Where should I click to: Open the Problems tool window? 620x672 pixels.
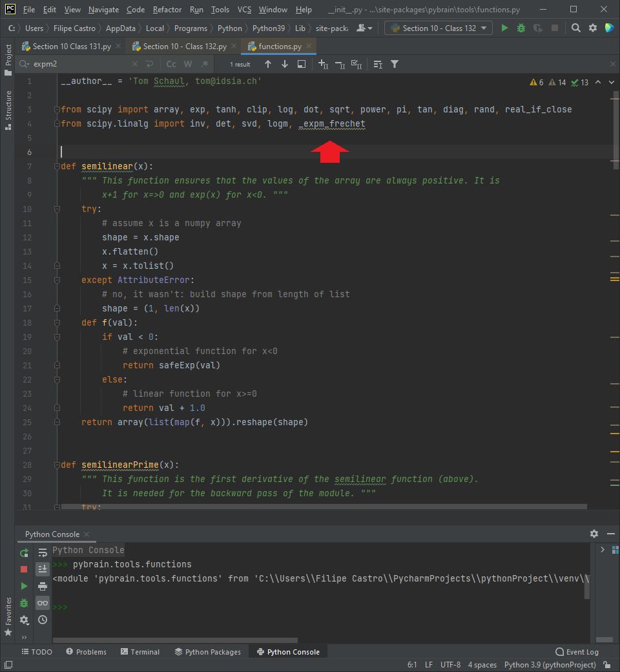pyautogui.click(x=86, y=652)
